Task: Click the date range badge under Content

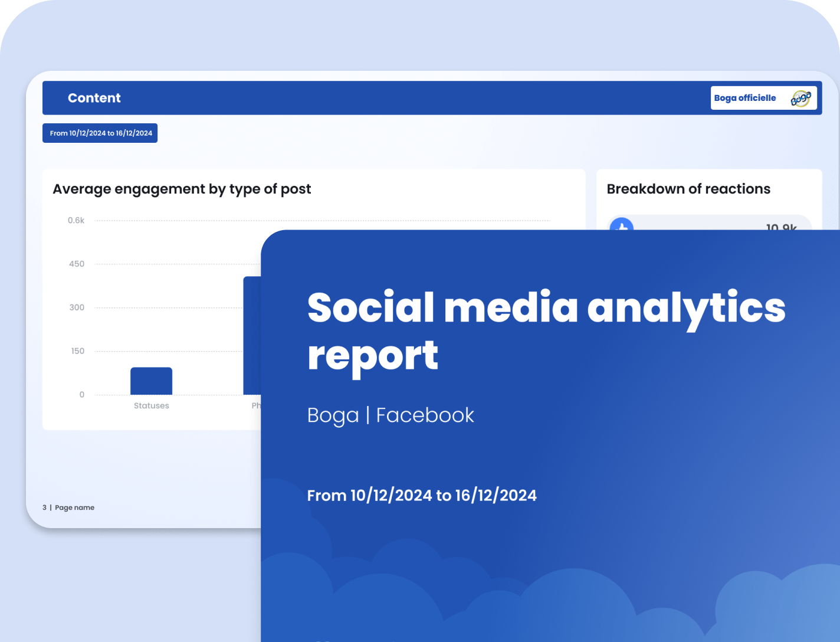Action: coord(100,133)
